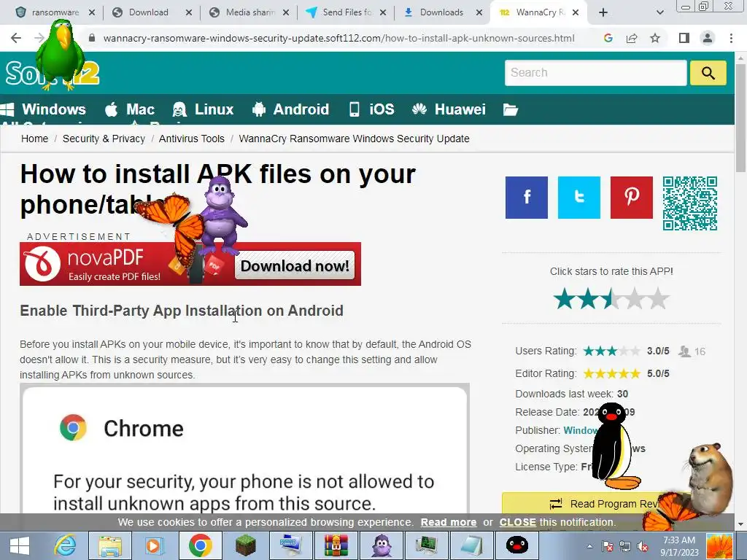747x560 pixels.
Task: Click the muted volume tray icon
Action: [643, 547]
